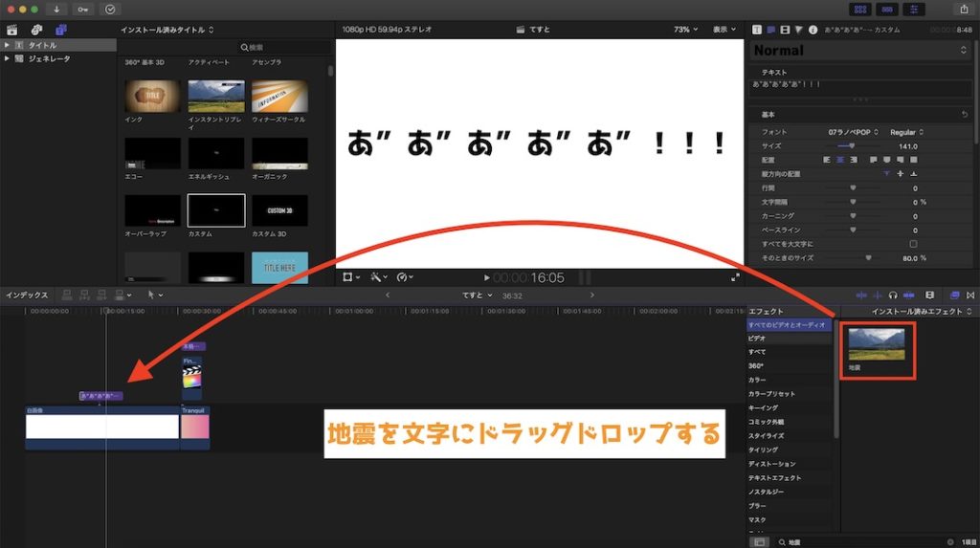Image resolution: width=980 pixels, height=548 pixels.
Task: Show the titles and generators sidebar
Action: click(x=60, y=30)
